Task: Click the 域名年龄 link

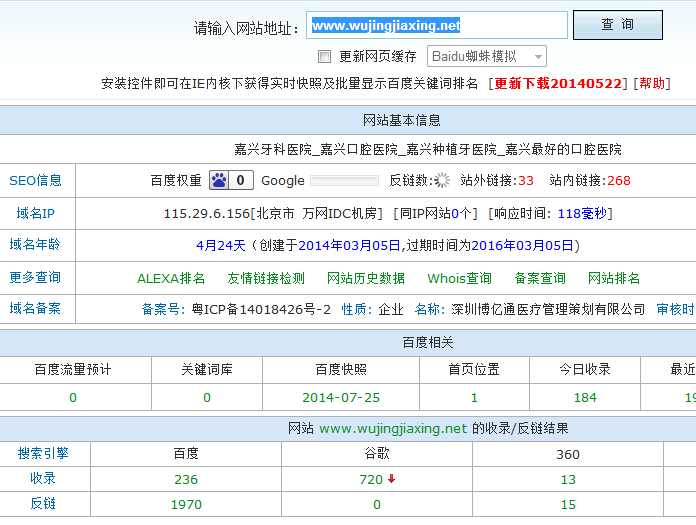Action: coord(35,245)
